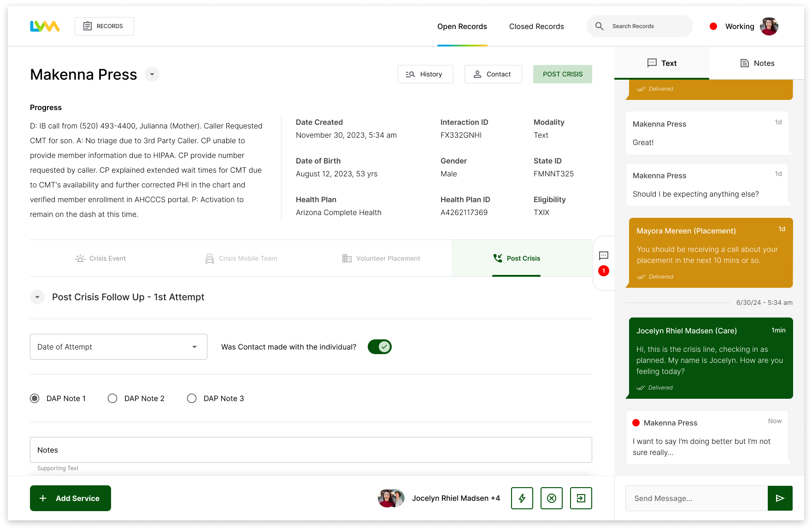The height and width of the screenshot is (530, 812).
Task: Click the lightning bolt quick action icon
Action: pyautogui.click(x=522, y=498)
